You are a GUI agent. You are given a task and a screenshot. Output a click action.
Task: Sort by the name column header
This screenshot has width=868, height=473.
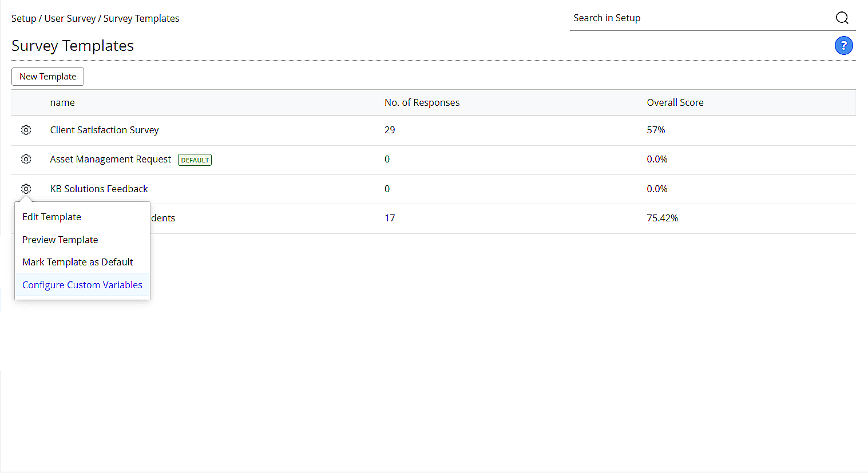click(x=62, y=102)
